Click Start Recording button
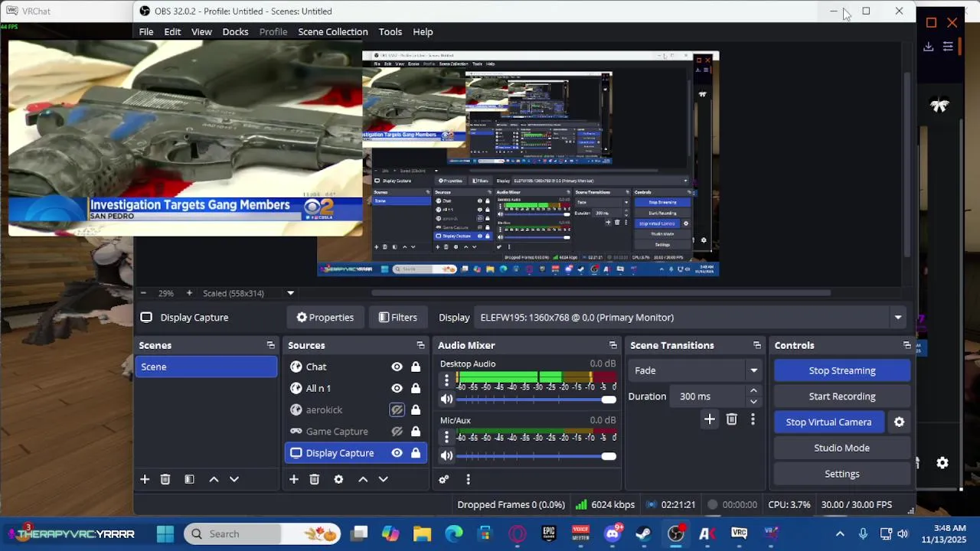 (842, 396)
